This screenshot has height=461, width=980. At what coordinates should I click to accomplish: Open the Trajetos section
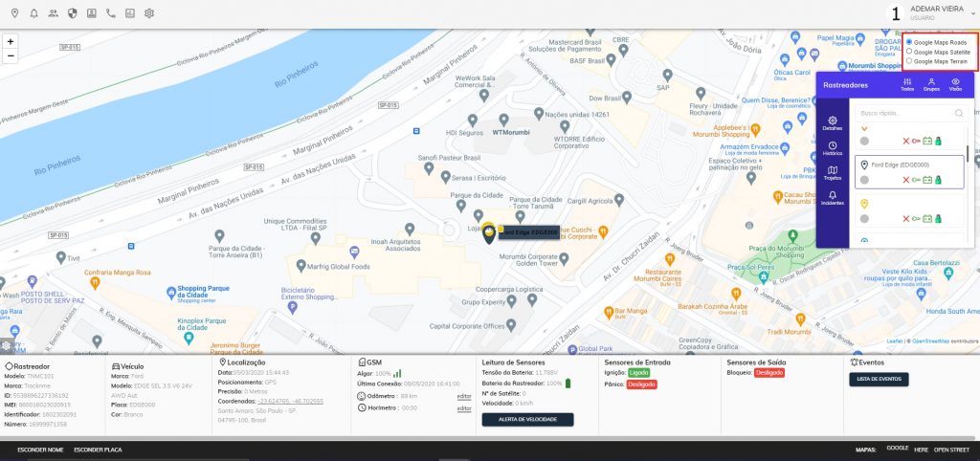click(x=833, y=173)
